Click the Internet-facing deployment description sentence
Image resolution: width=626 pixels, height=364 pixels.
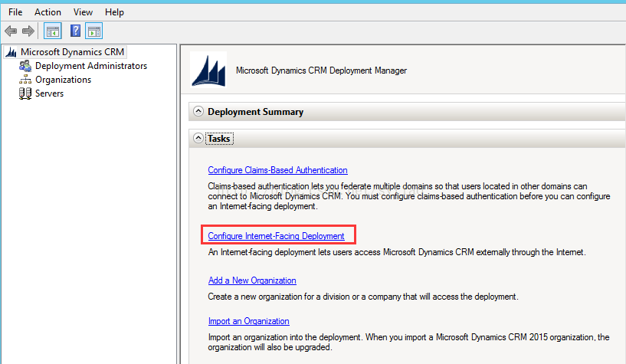tap(397, 252)
